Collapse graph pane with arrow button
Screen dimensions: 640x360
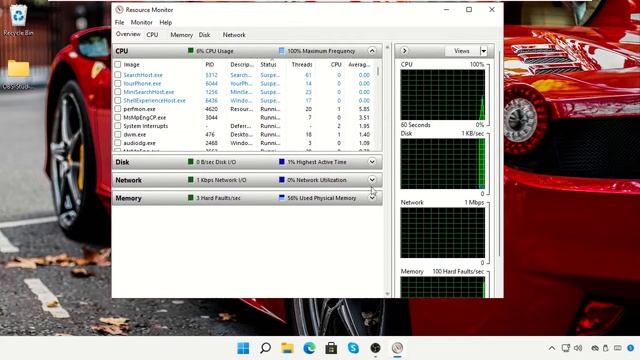click(404, 51)
